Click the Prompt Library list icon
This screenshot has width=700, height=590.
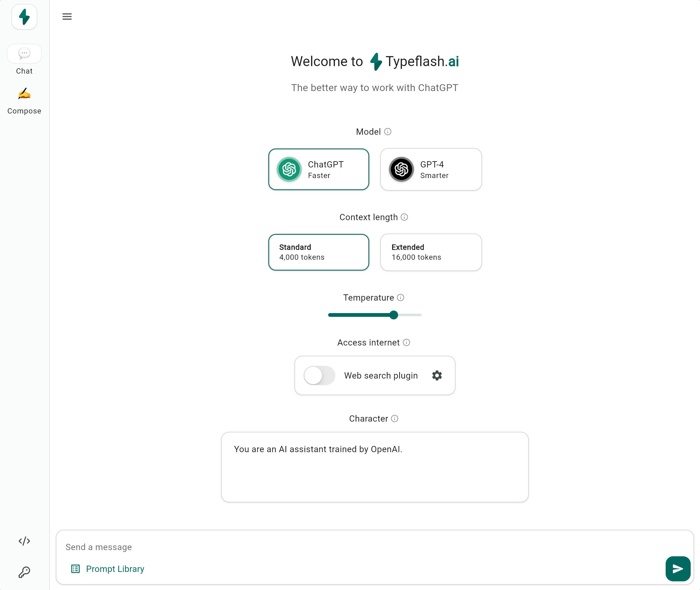pyautogui.click(x=75, y=568)
